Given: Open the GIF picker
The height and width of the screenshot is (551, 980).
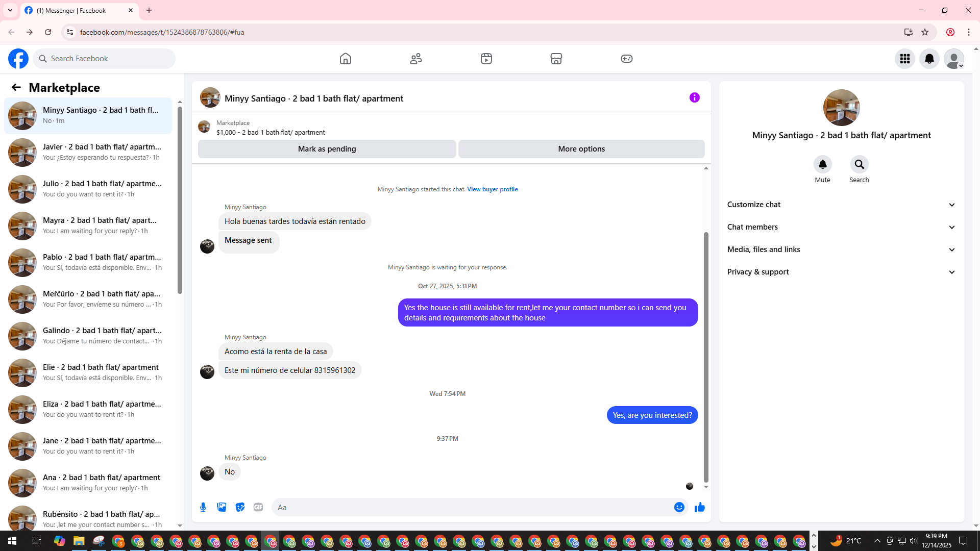Looking at the screenshot, I should pos(258,507).
